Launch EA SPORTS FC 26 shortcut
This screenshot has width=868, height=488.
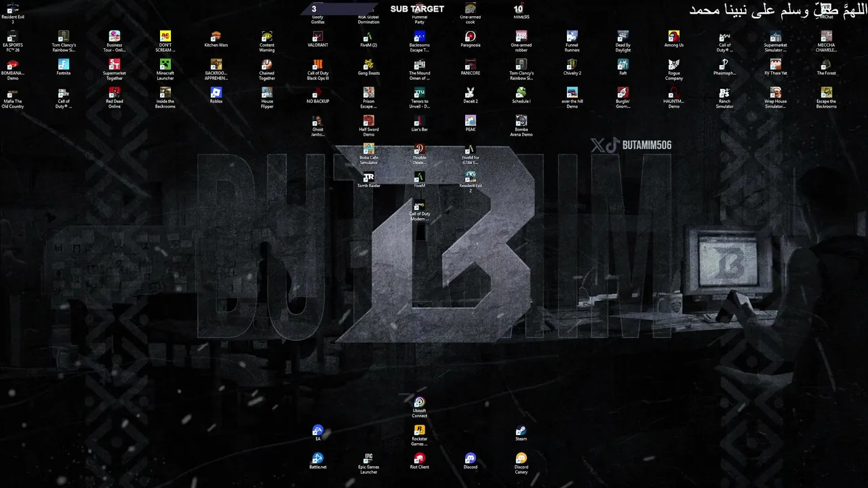13,41
